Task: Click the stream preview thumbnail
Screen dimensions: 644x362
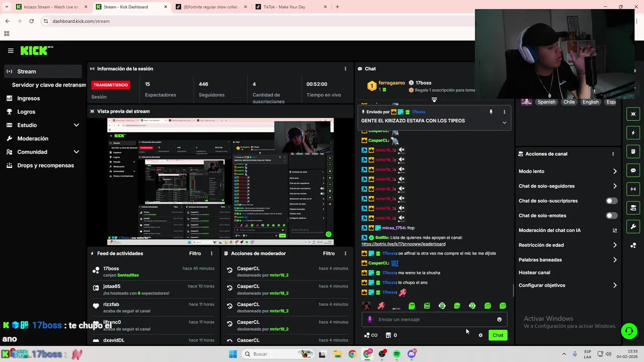Action: (220, 182)
